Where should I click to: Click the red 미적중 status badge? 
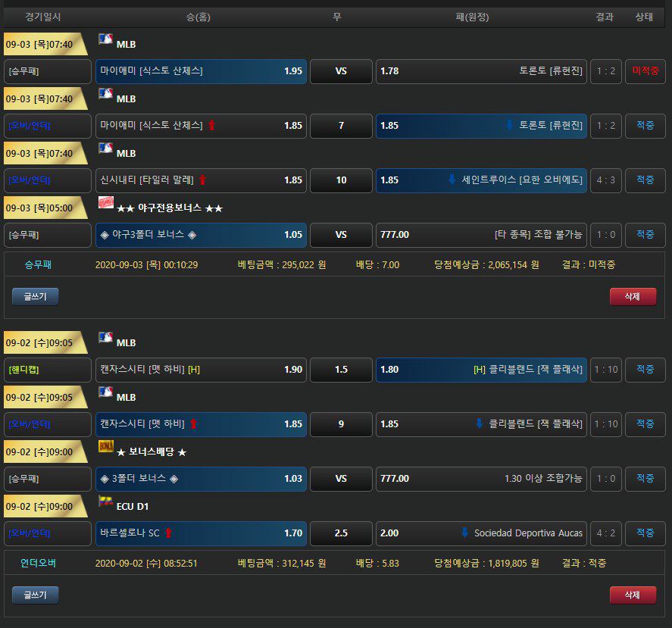pyautogui.click(x=645, y=71)
